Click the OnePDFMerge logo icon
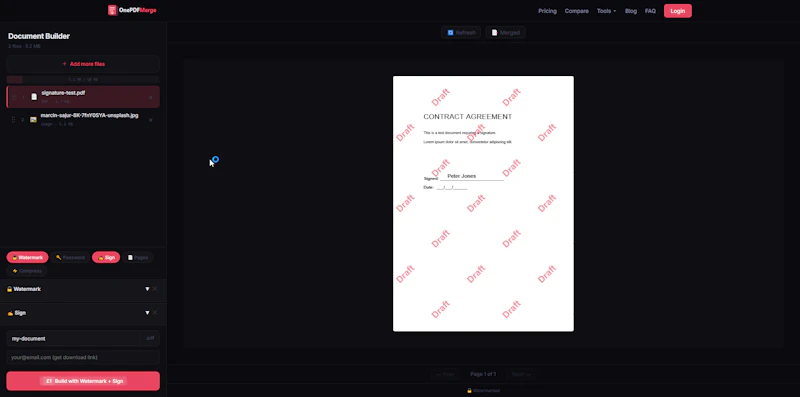Screen dimensions: 800x397 (x=112, y=10)
